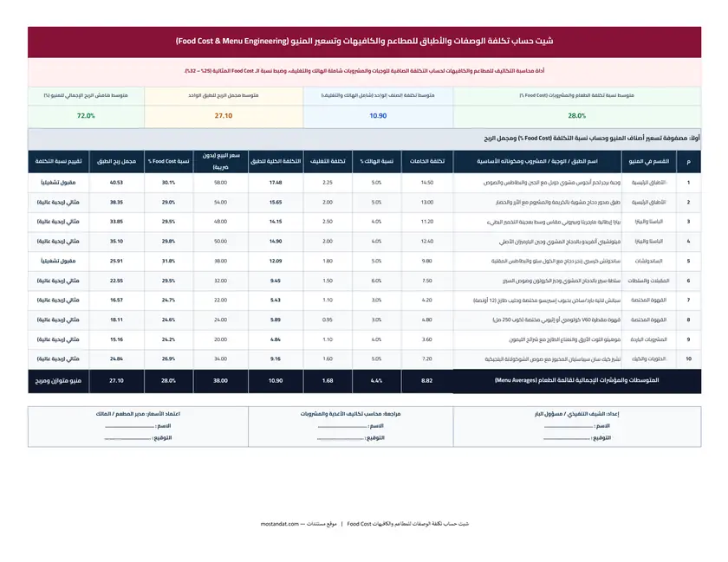Select the 27.10 value in the yellow summary card

(224, 116)
